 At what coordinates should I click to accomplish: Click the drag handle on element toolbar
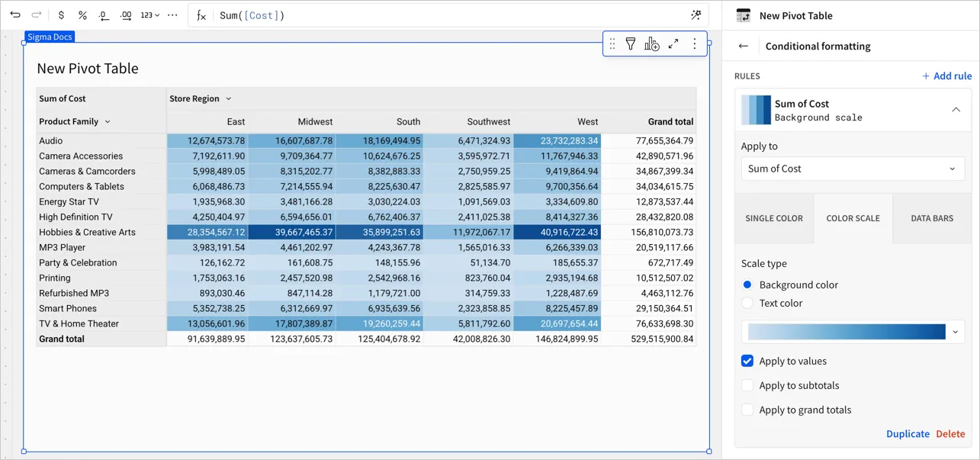point(612,44)
